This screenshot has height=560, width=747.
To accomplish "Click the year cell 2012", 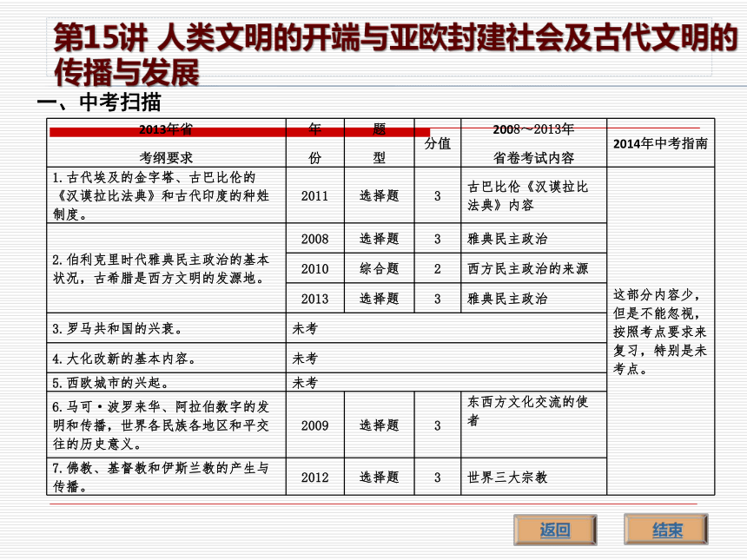I will tap(315, 478).
